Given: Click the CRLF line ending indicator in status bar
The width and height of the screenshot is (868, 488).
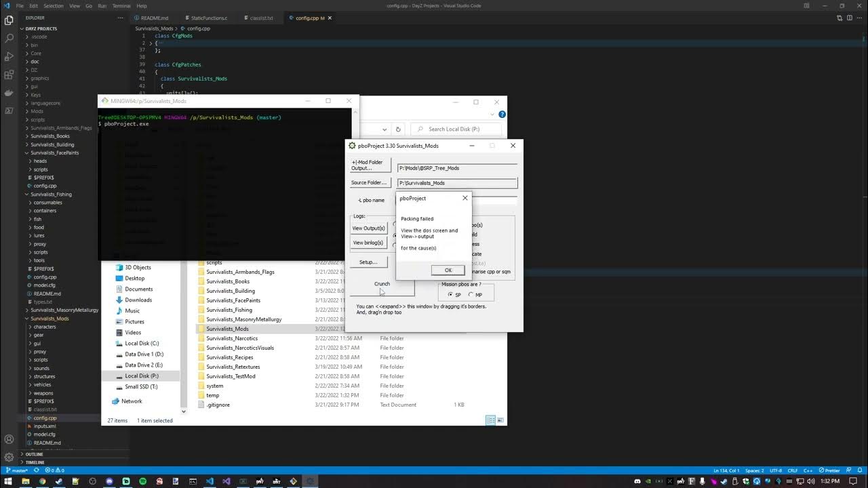Looking at the screenshot, I should click(x=791, y=470).
